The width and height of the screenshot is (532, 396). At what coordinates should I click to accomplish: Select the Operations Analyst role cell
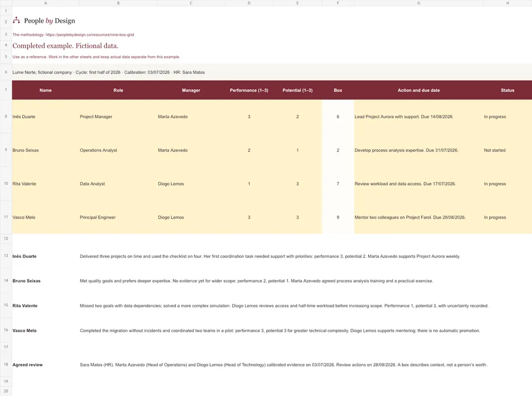119,150
